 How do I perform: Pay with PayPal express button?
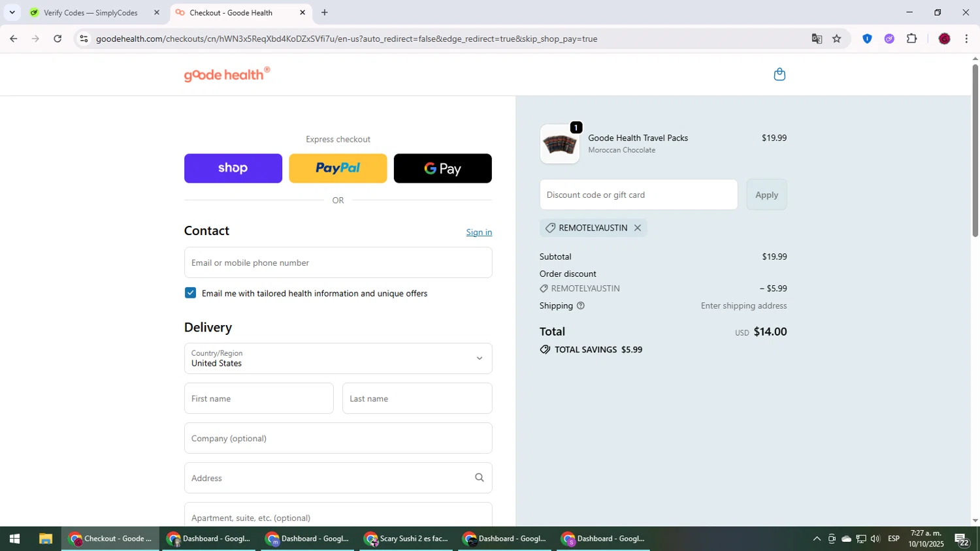click(338, 168)
